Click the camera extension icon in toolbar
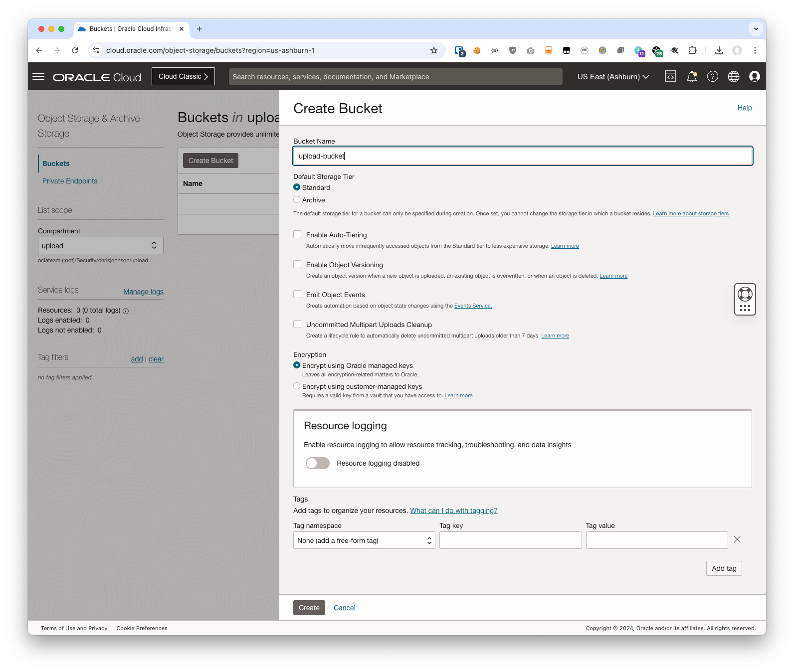This screenshot has width=794, height=672. coord(531,50)
